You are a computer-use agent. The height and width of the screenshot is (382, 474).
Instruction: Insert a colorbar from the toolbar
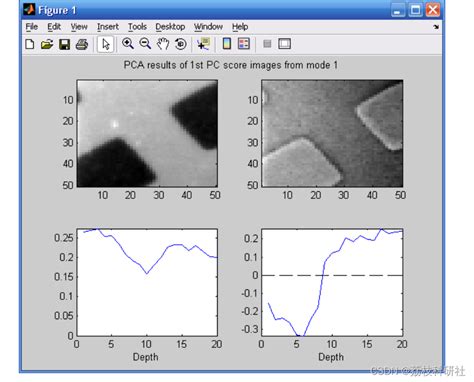coord(227,44)
